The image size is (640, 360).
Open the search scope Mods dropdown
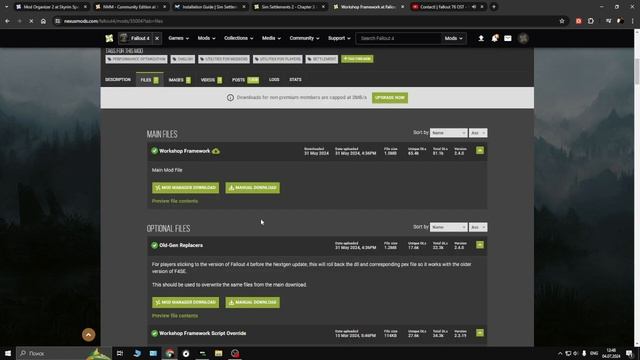[453, 38]
